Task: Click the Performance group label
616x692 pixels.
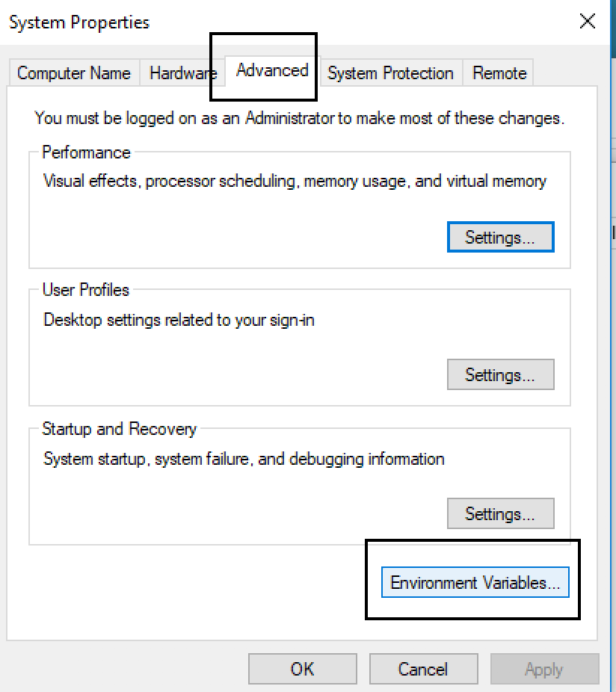Action: pyautogui.click(x=86, y=152)
